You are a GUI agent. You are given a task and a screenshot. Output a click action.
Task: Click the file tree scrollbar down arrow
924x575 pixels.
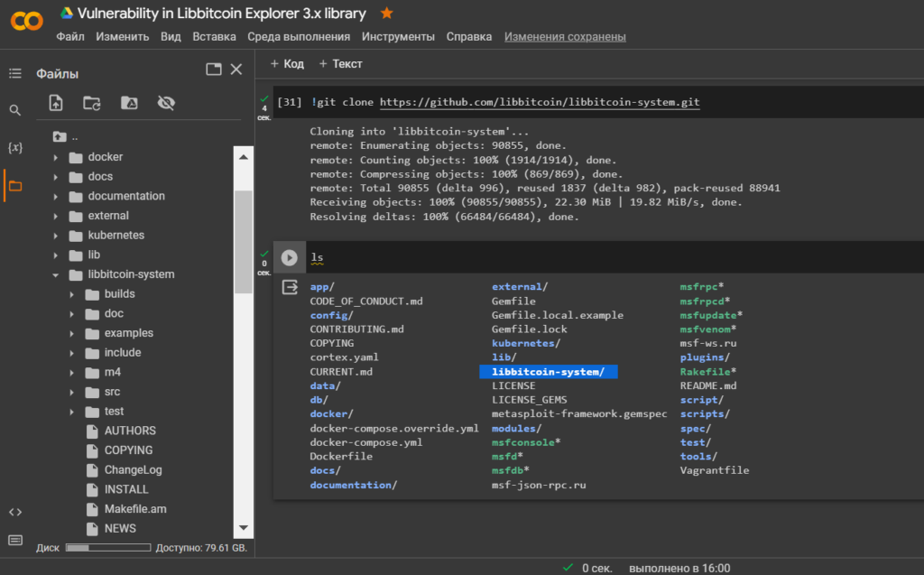click(244, 528)
